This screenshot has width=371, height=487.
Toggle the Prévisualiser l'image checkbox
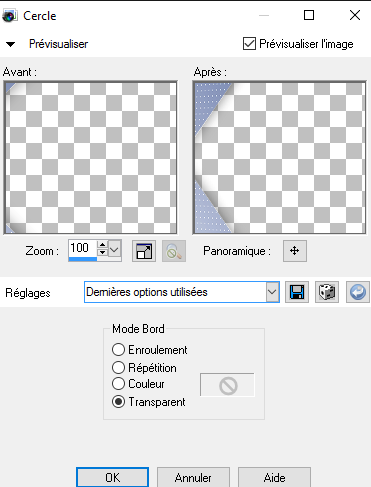tap(249, 44)
